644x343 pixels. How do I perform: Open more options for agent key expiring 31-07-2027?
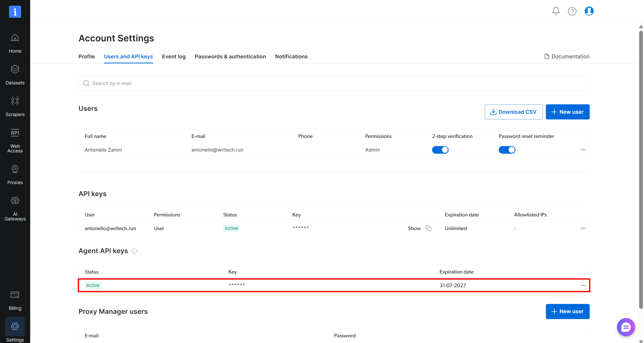pyautogui.click(x=583, y=285)
